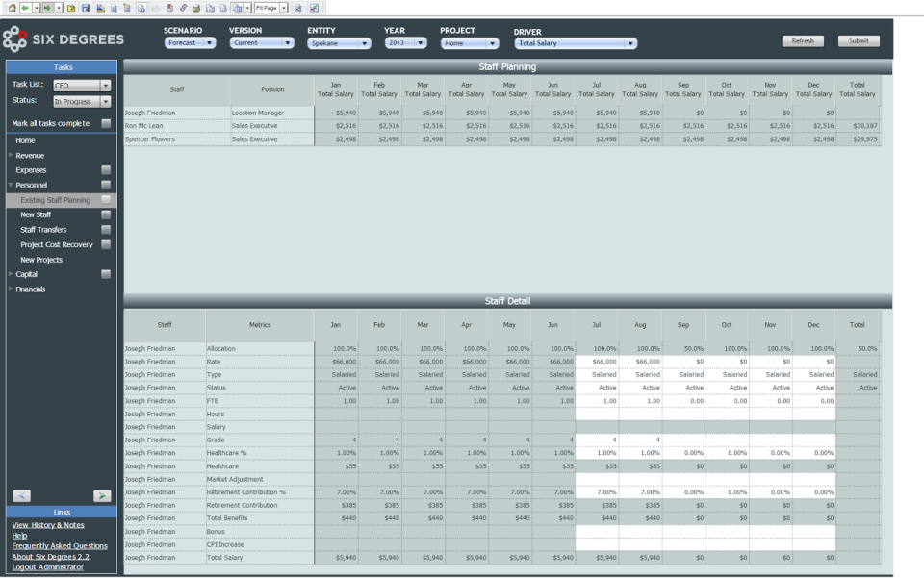Select Home in the task list
Viewport: 924px width, 578px height.
tap(25, 140)
